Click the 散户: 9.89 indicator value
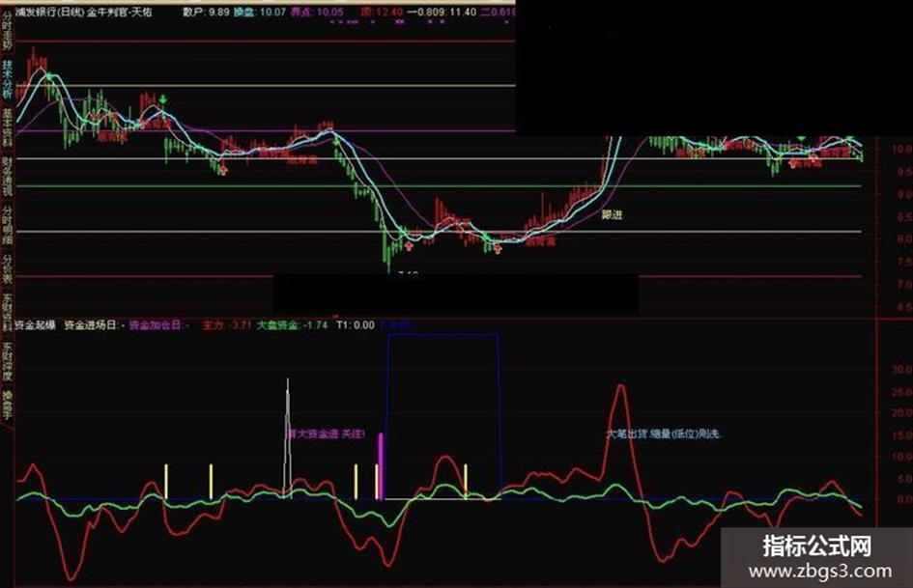The height and width of the screenshot is (588, 913). [206, 12]
